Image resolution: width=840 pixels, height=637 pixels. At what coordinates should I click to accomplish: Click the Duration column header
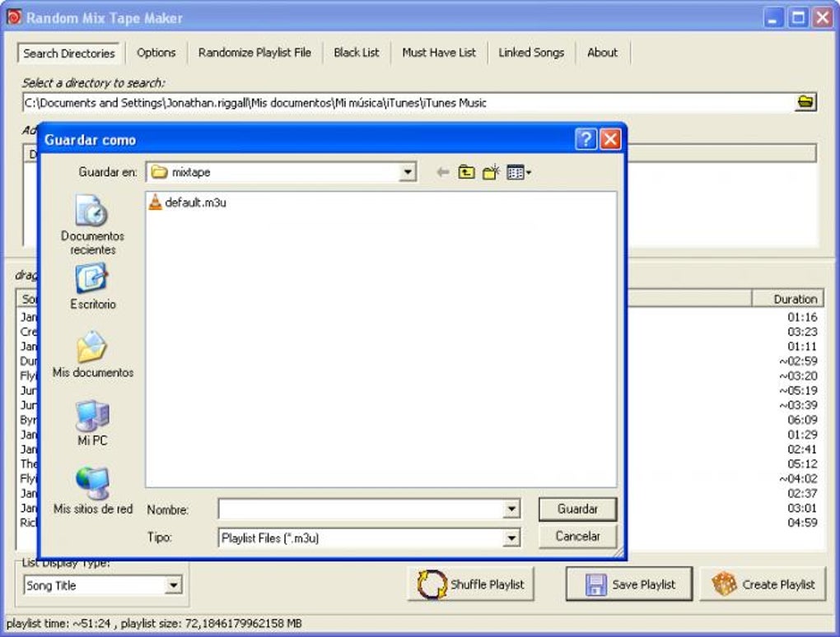tap(787, 299)
